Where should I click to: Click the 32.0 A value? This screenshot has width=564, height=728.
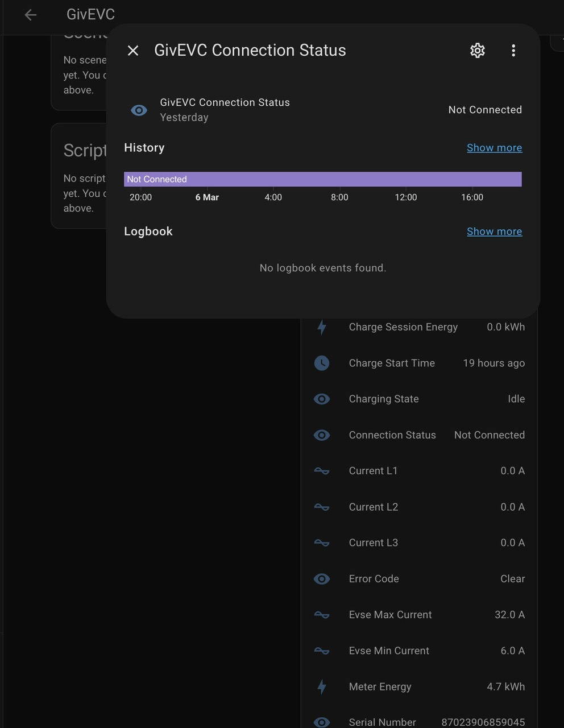pyautogui.click(x=510, y=615)
